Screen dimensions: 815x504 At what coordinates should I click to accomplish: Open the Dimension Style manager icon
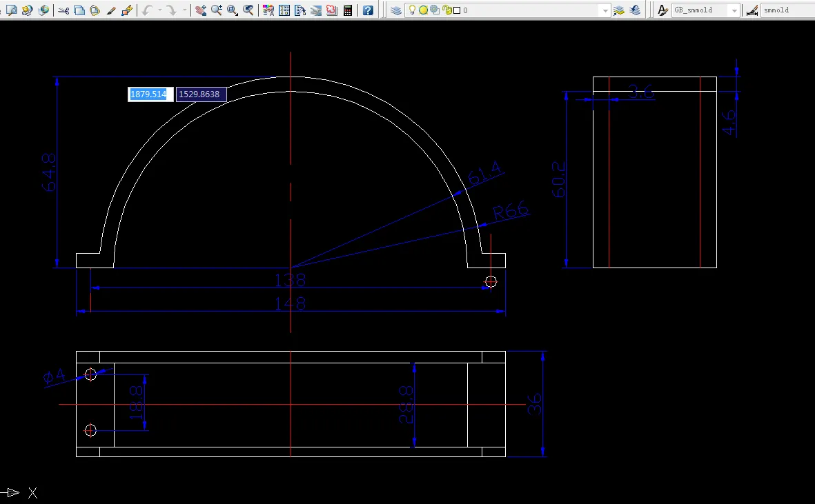coord(752,10)
